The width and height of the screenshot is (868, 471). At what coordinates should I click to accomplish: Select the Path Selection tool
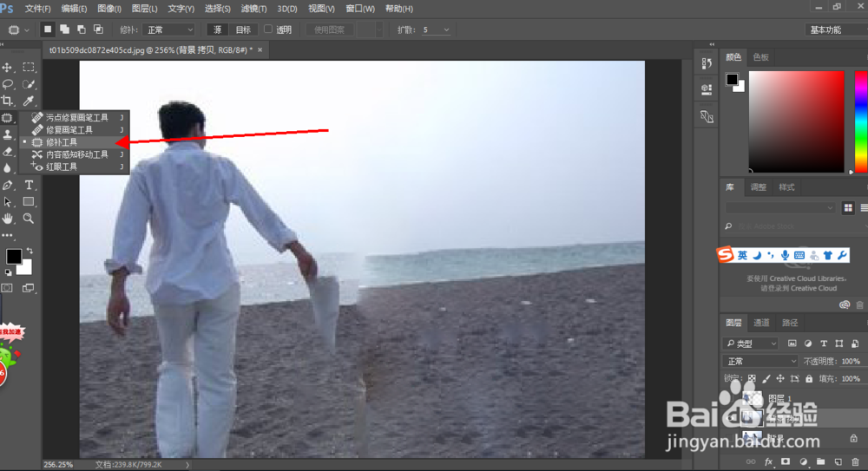7,202
